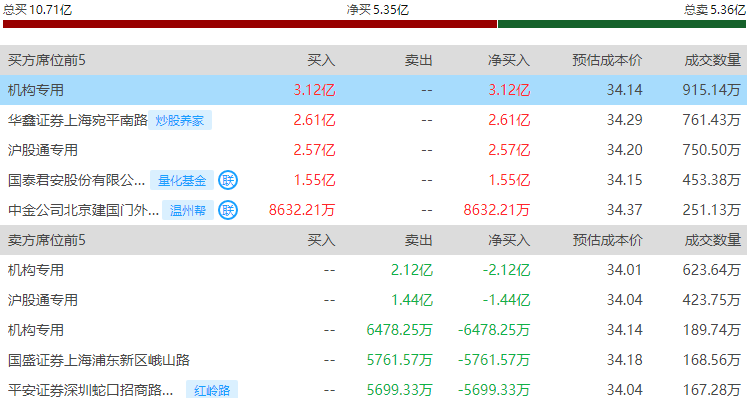Open 中金公司北京建国门外 seat entry
Screen dimensions: 747x398
83,210
